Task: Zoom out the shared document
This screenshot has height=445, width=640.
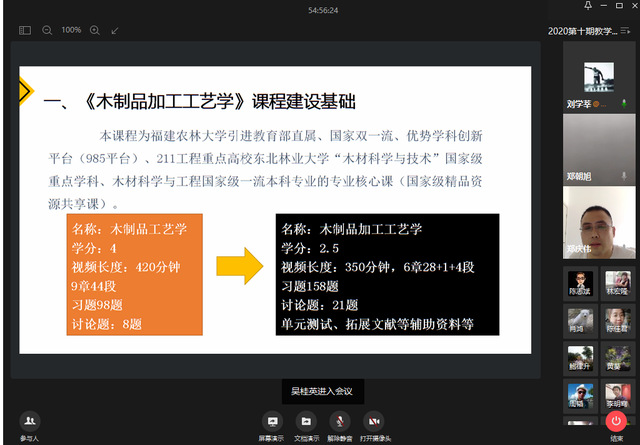Action: [x=47, y=31]
